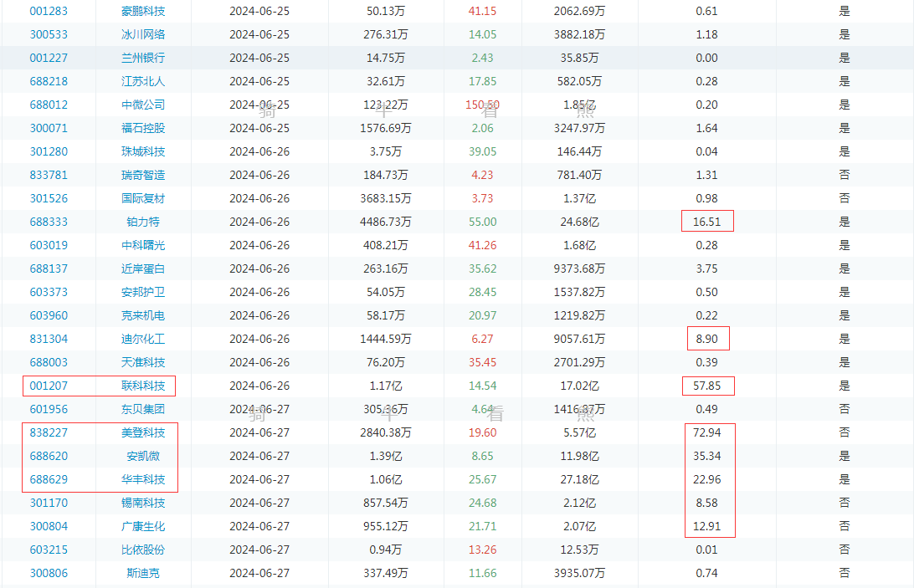Select stock code 688218
The width and height of the screenshot is (914, 588).
click(x=49, y=81)
